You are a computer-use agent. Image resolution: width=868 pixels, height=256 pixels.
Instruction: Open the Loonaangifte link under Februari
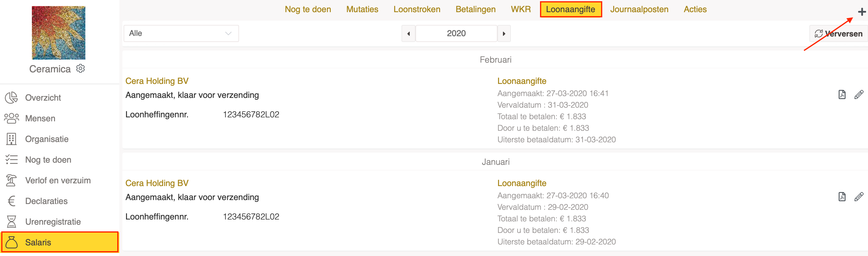coord(521,81)
